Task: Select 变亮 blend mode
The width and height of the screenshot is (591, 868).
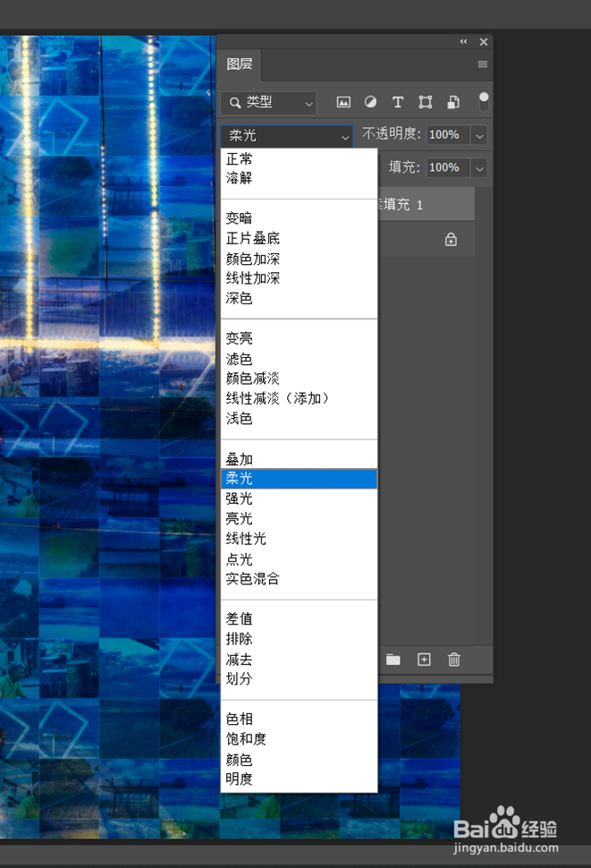Action: click(300, 338)
